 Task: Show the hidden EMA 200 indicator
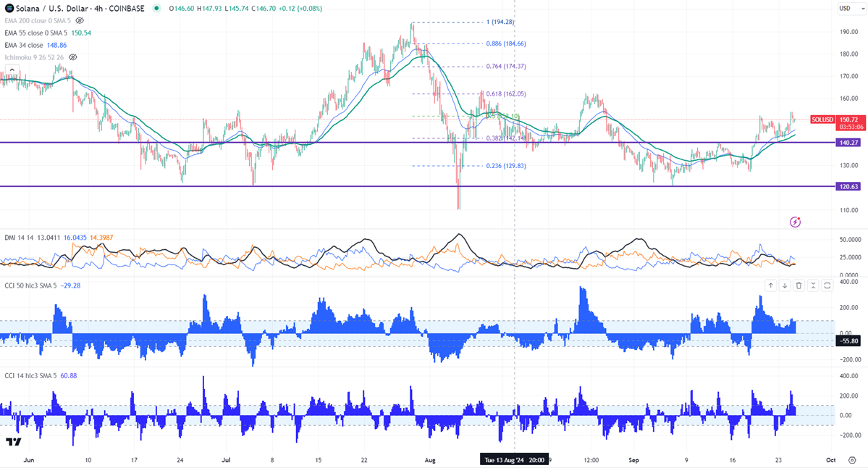[x=80, y=20]
